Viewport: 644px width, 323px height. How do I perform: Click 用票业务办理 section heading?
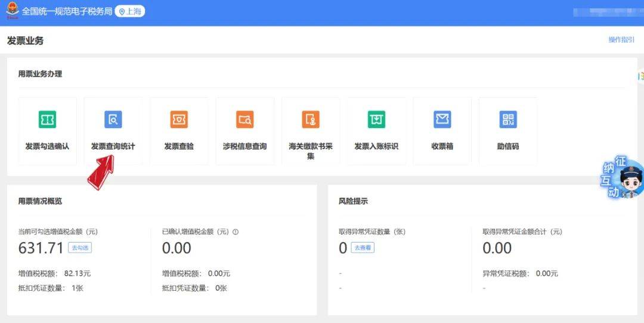[x=41, y=74]
